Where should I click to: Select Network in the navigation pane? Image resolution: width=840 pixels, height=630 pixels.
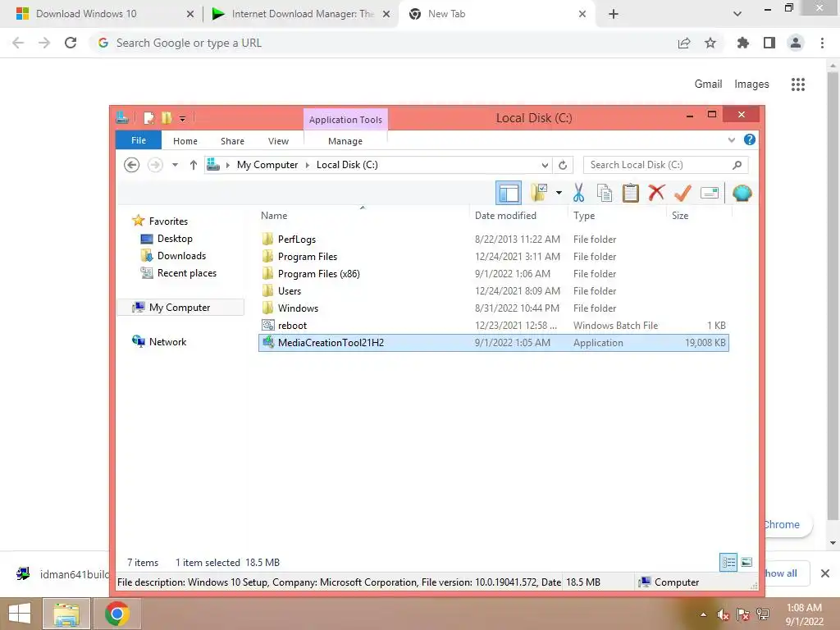(167, 341)
